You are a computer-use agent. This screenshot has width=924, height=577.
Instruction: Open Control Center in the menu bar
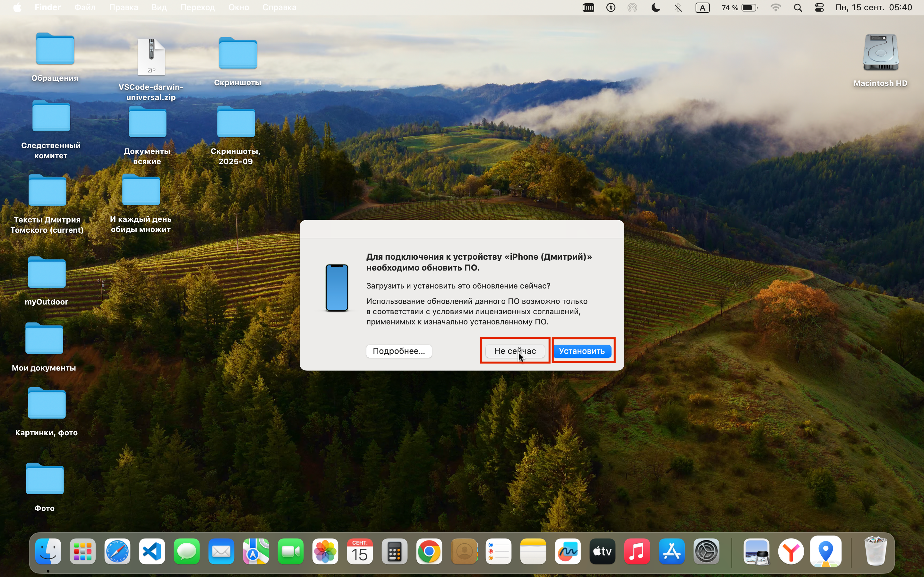819,8
